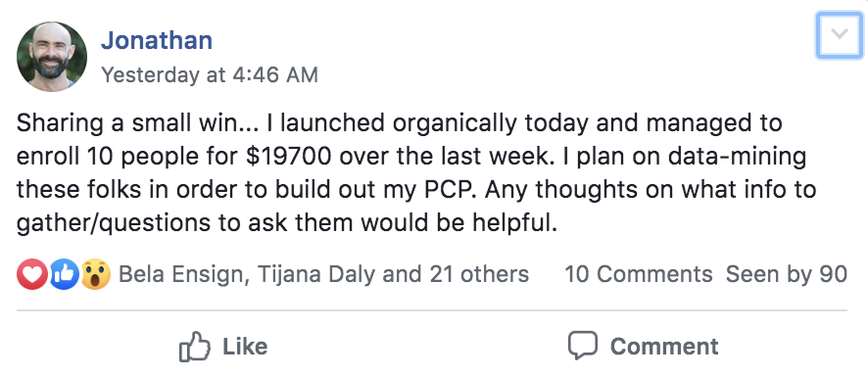Screen dimensions: 868x377
Task: View Bela Ensign in the reactions list
Action: point(181,274)
